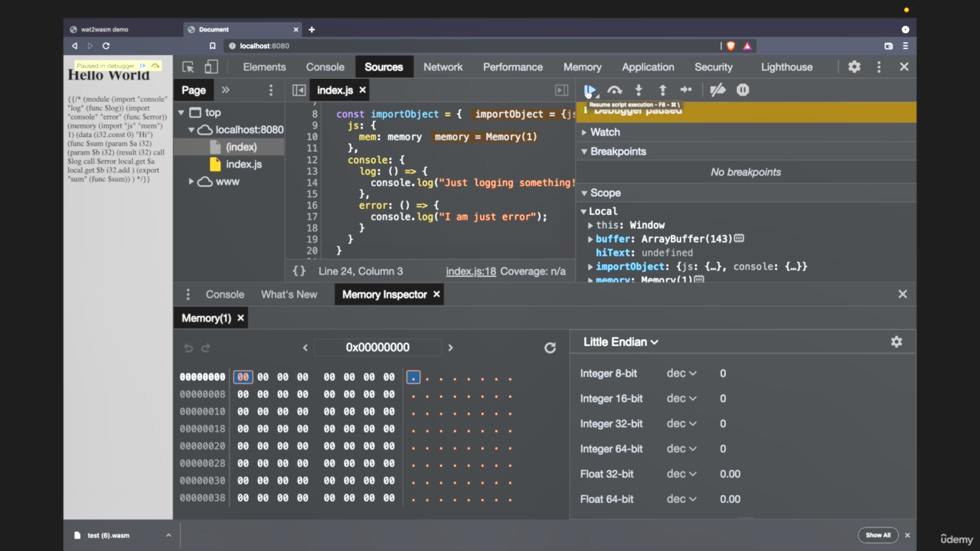
Task: Pretty print the source with braces icon
Action: (x=299, y=271)
